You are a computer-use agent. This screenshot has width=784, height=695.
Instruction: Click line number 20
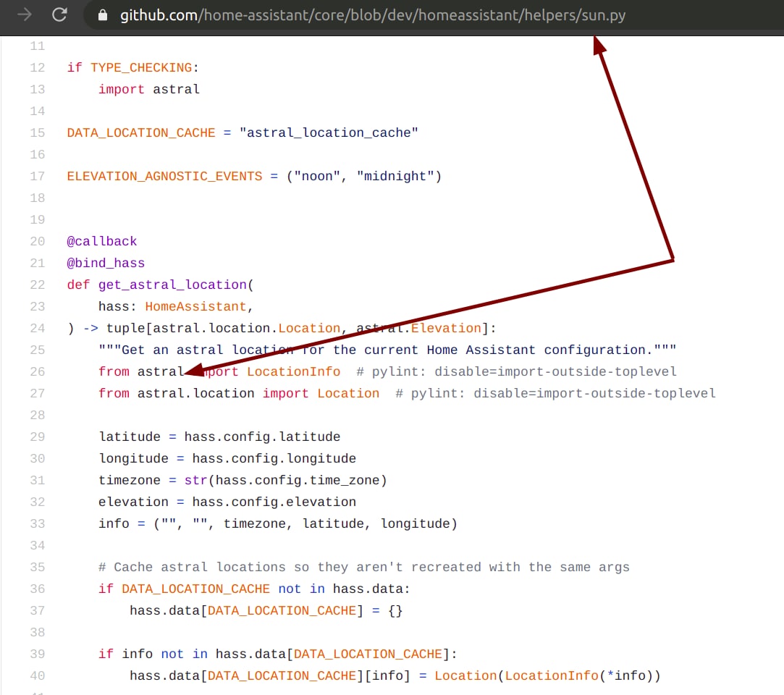point(38,242)
